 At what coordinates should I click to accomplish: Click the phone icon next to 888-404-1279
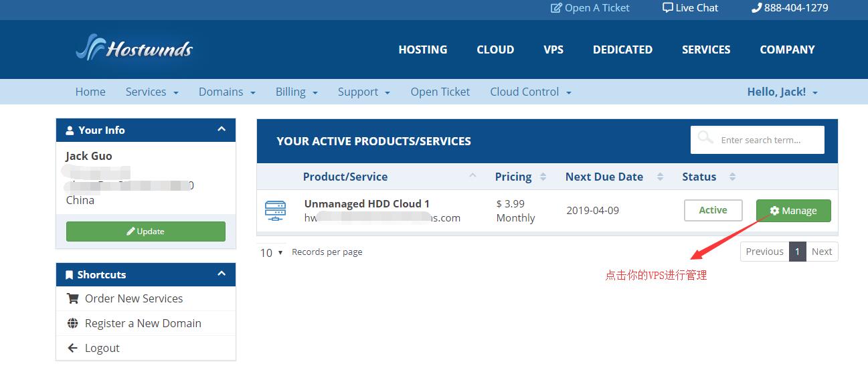pos(756,8)
